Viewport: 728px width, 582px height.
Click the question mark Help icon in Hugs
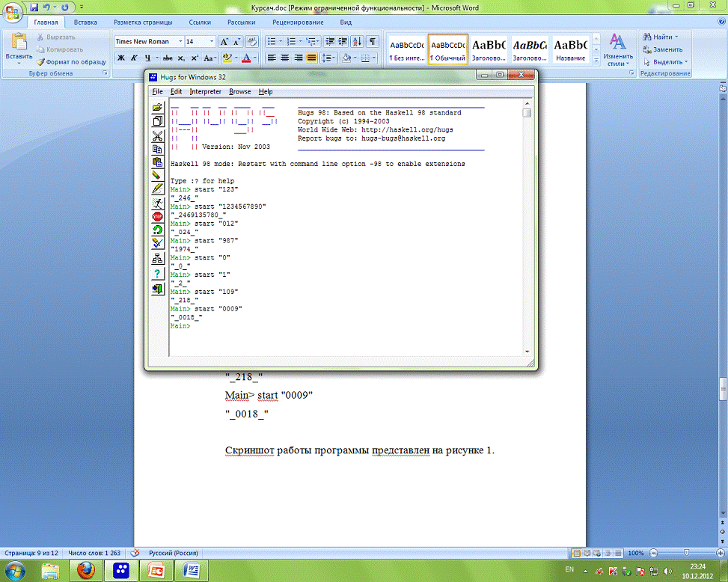tap(157, 274)
